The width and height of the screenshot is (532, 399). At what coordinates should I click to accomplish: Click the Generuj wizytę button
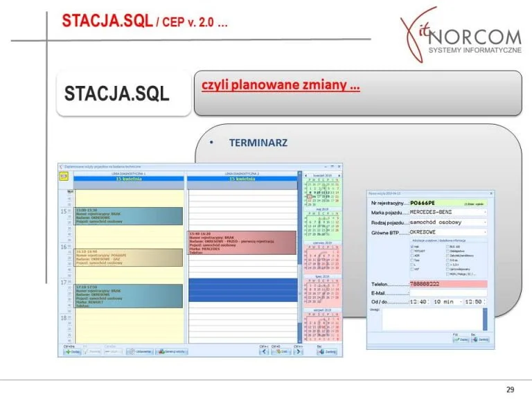pyautogui.click(x=172, y=352)
